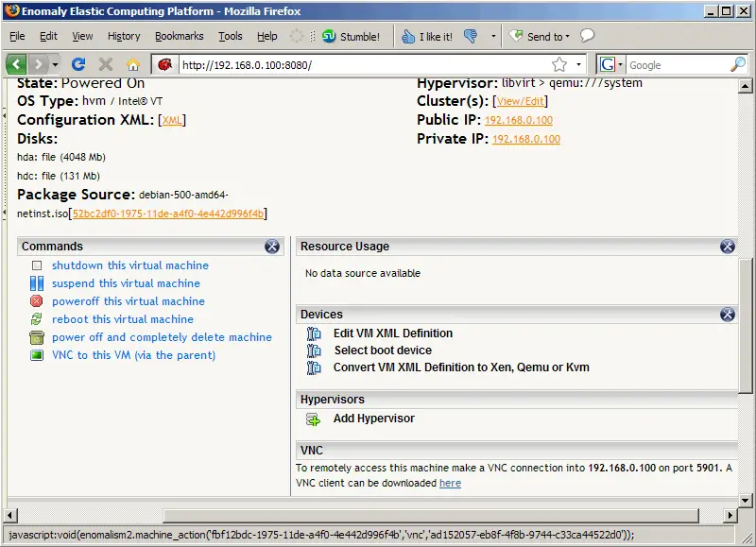The width and height of the screenshot is (756, 547).
Task: Collapse the Devices panel
Action: point(727,315)
